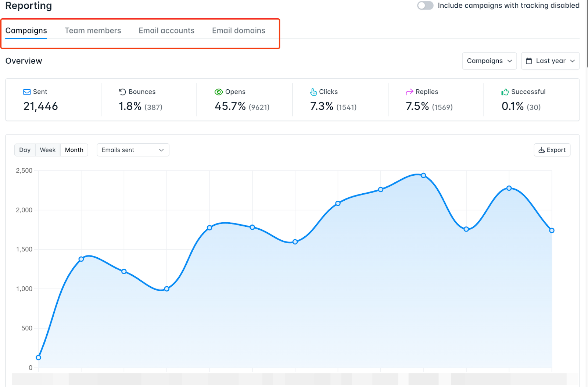The image size is (588, 387).
Task: Open the Last year date range selector
Action: 550,61
